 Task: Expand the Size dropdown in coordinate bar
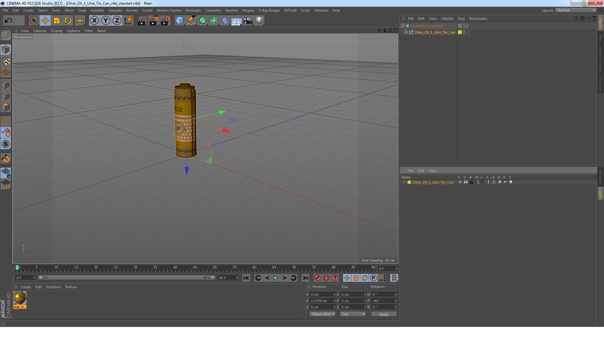352,314
